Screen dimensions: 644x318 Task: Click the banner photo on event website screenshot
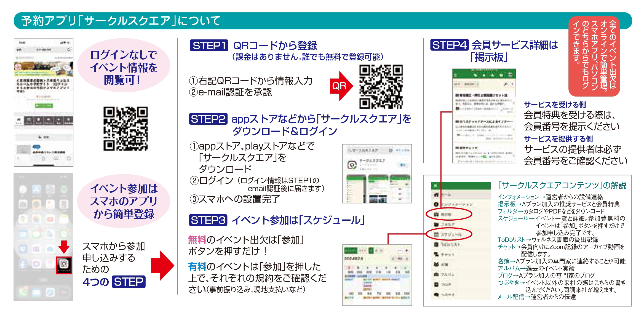[x=44, y=69]
